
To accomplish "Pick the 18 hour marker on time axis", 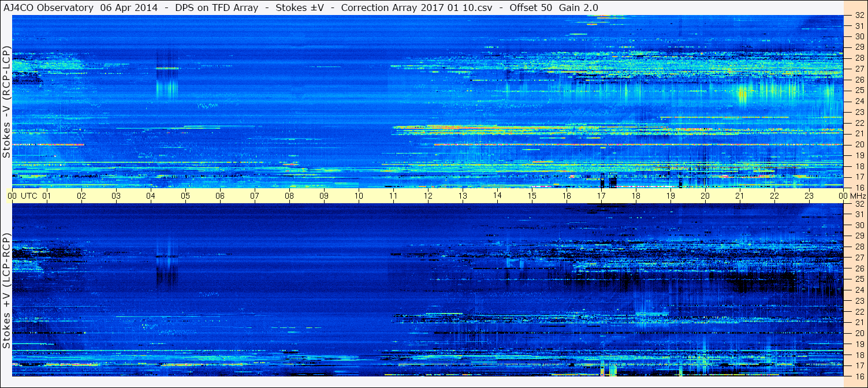I will click(x=636, y=196).
